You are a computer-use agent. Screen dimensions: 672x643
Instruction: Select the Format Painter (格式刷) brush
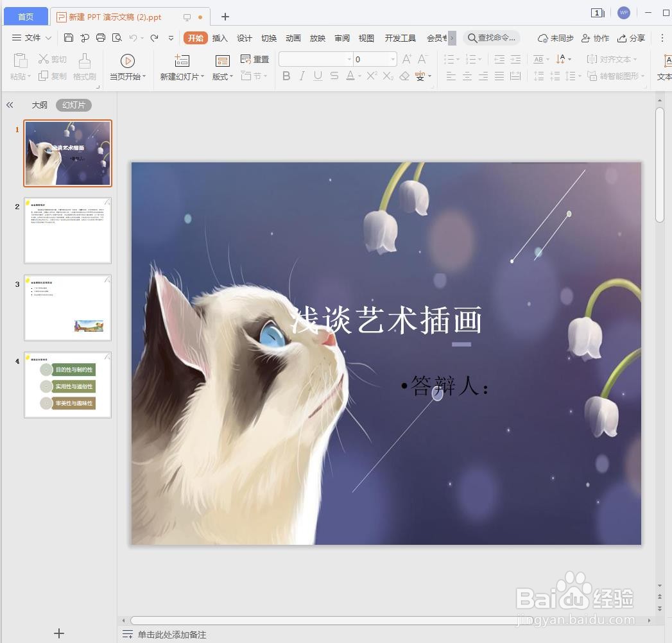tap(85, 61)
